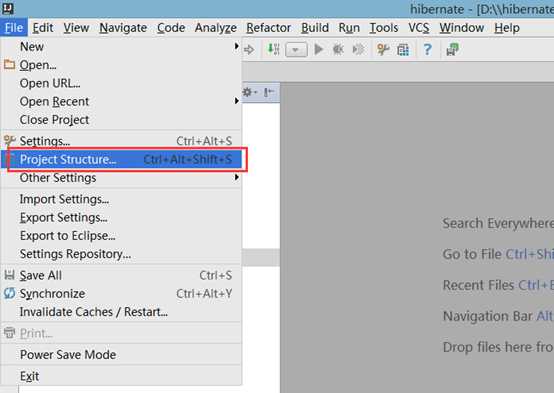The height and width of the screenshot is (393, 554).
Task: Open the View menu
Action: click(x=76, y=28)
